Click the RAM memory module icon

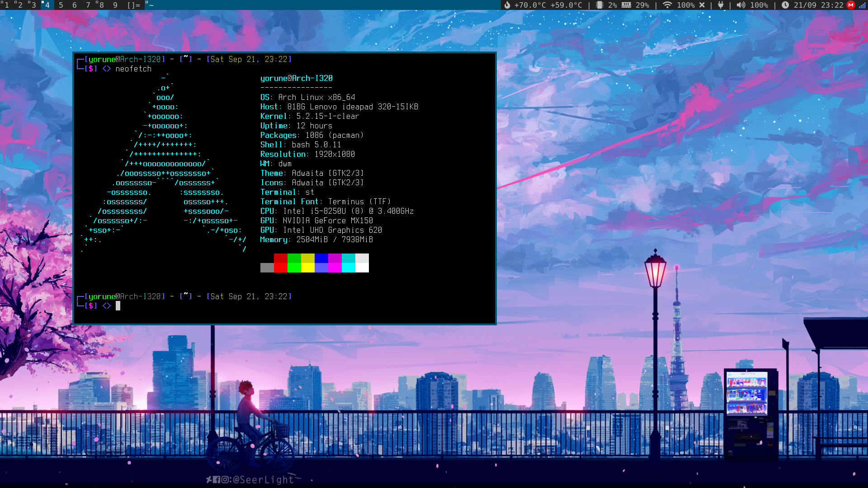pyautogui.click(x=626, y=5)
